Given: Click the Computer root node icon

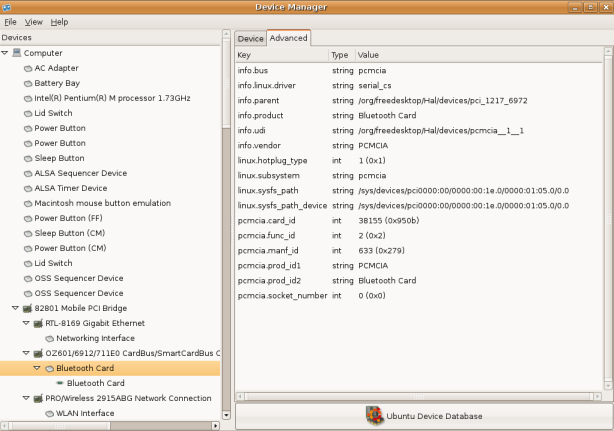Looking at the screenshot, I should click(x=17, y=53).
